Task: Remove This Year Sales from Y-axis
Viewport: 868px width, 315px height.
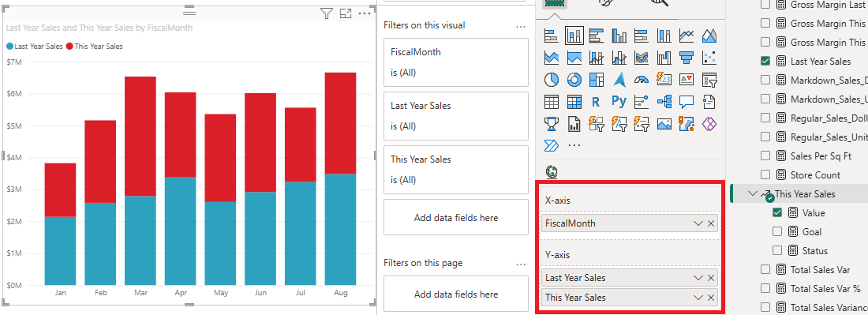Action: [711, 298]
